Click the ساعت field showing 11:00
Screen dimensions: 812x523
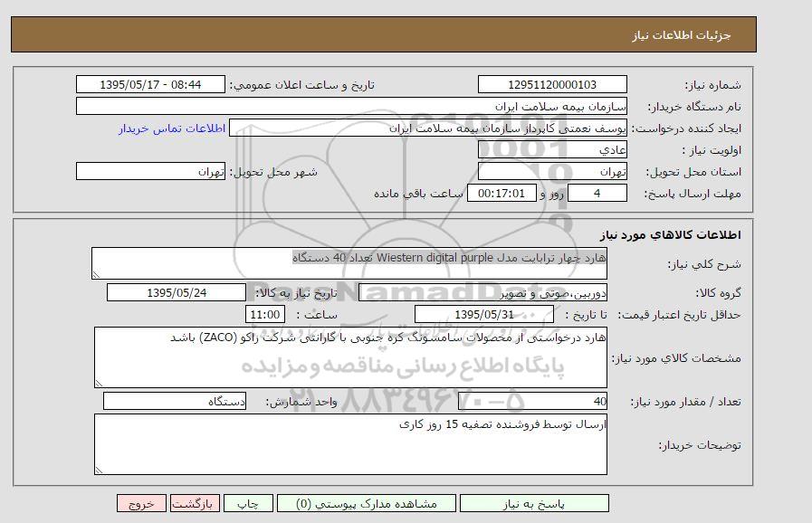point(264,314)
